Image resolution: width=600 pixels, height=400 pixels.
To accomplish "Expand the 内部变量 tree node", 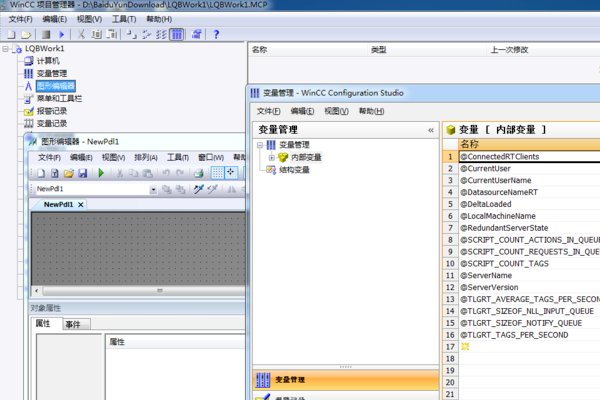I will (271, 158).
